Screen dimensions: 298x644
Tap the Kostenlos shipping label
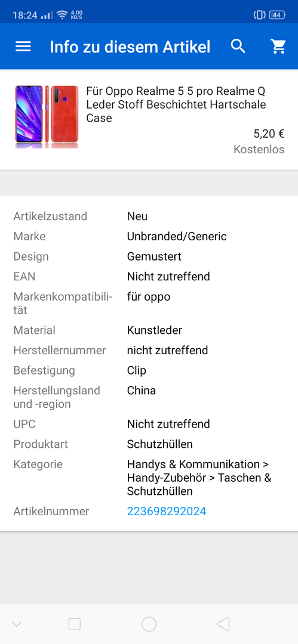259,149
